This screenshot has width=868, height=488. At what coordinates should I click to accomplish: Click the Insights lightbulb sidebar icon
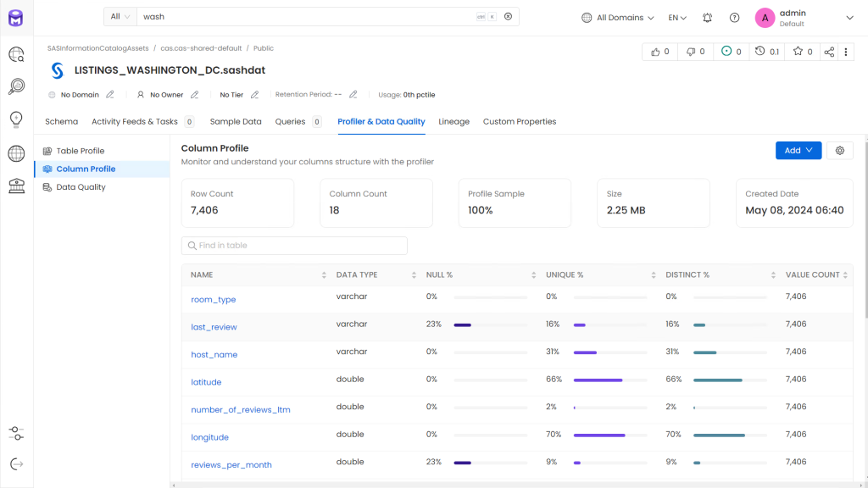point(16,119)
